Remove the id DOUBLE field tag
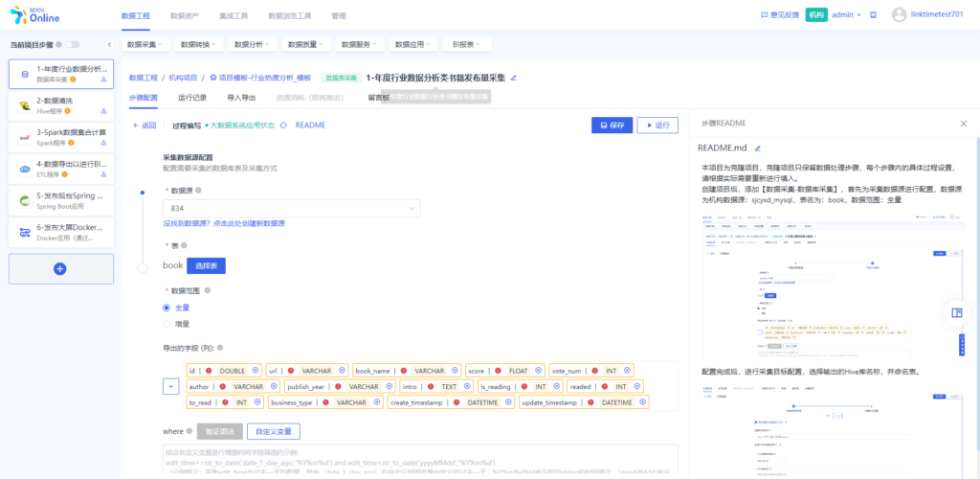The height and width of the screenshot is (479, 980). 255,370
